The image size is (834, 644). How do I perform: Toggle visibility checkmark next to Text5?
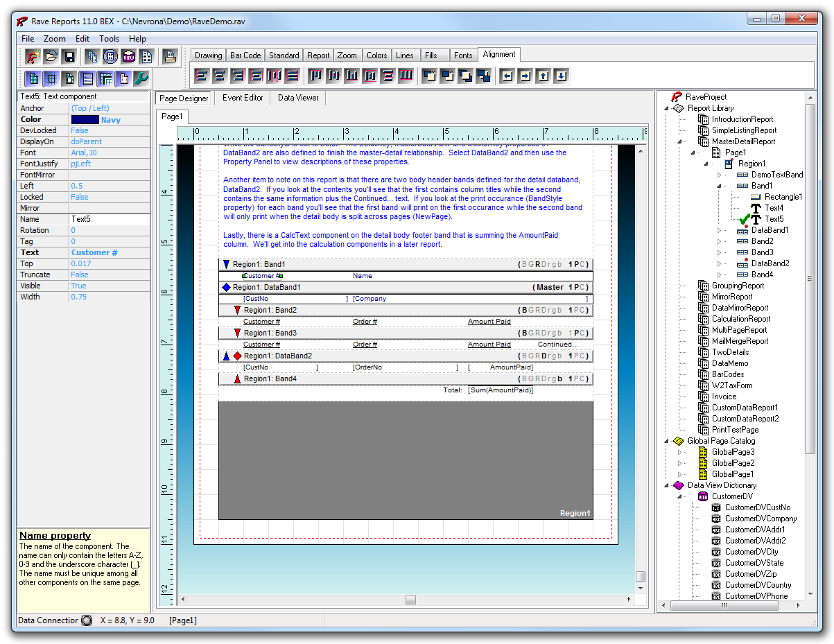(x=744, y=220)
